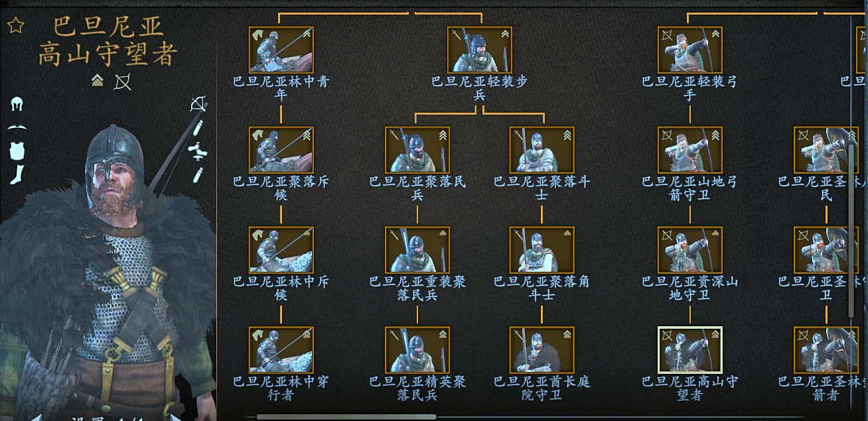This screenshot has width=868, height=421.
Task: Click the vertical scrollbar handle on the right
Action: point(851,230)
